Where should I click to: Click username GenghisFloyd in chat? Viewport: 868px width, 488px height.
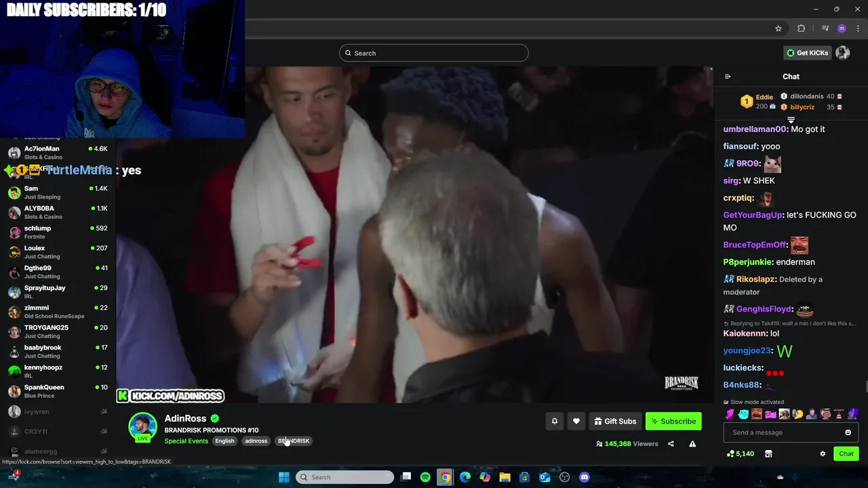[x=764, y=309]
